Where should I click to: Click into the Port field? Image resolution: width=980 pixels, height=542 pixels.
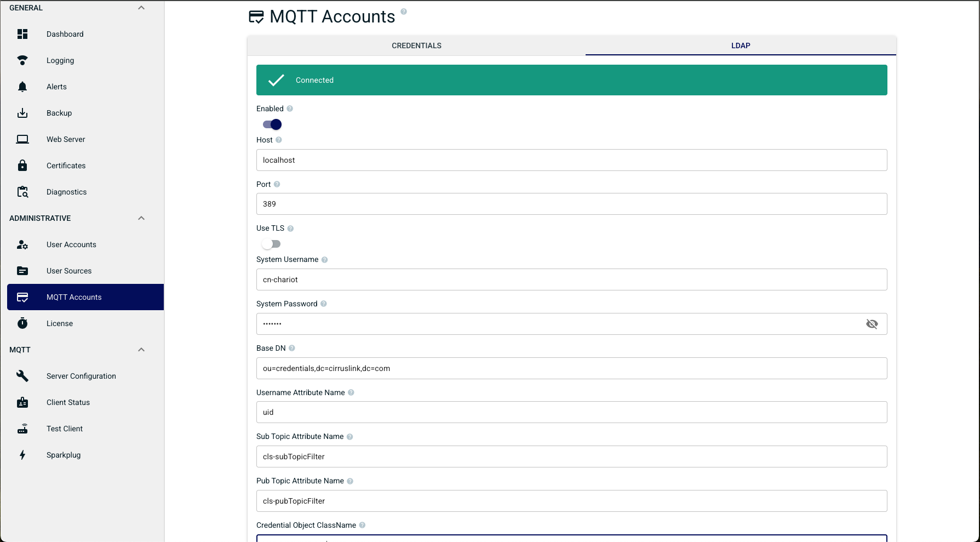point(571,204)
